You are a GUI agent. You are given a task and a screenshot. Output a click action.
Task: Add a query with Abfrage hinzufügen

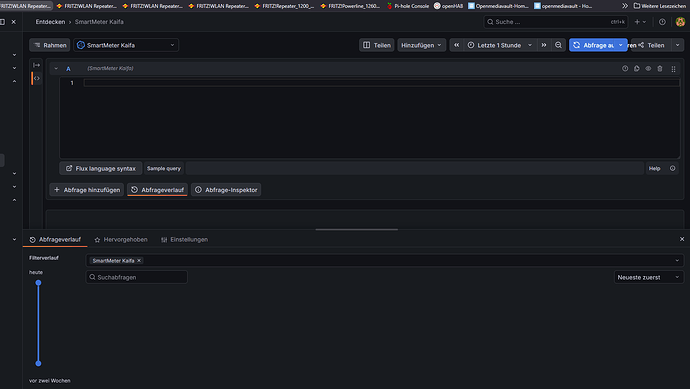coord(87,190)
